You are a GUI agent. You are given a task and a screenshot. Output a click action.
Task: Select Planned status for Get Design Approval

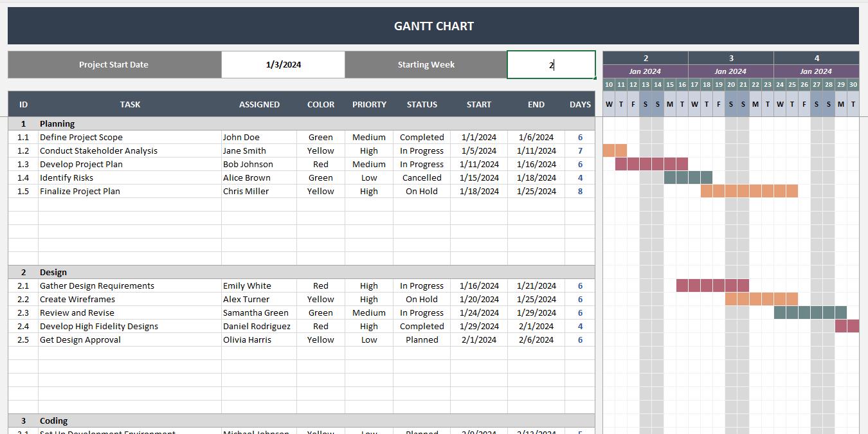click(422, 339)
